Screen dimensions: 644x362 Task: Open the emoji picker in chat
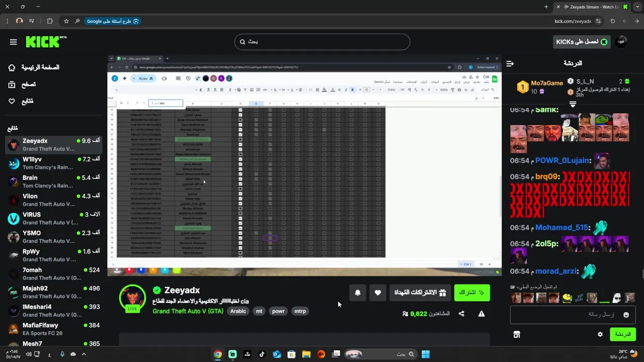[626, 315]
